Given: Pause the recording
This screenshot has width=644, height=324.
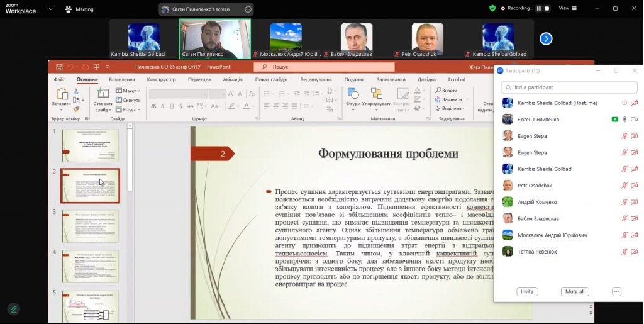Looking at the screenshot, I should [538, 8].
